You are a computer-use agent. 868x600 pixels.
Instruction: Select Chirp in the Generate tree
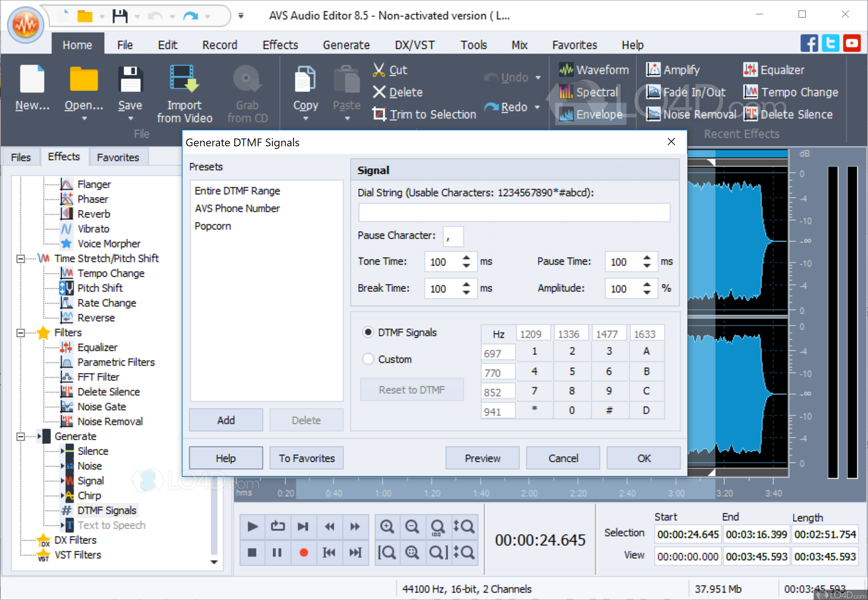[90, 496]
